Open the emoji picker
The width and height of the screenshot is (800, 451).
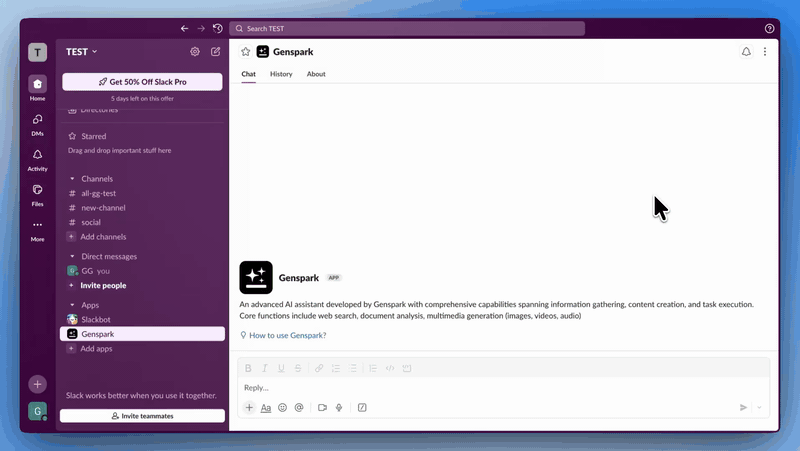(282, 407)
